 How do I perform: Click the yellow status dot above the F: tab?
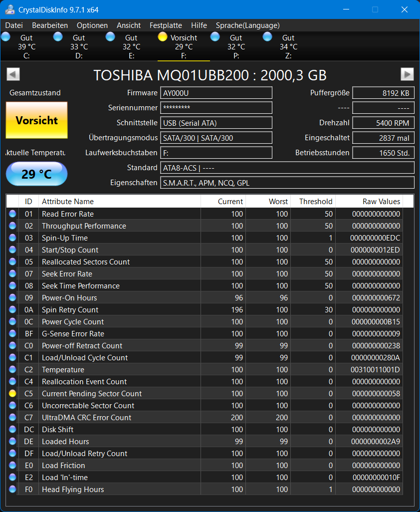pos(162,36)
